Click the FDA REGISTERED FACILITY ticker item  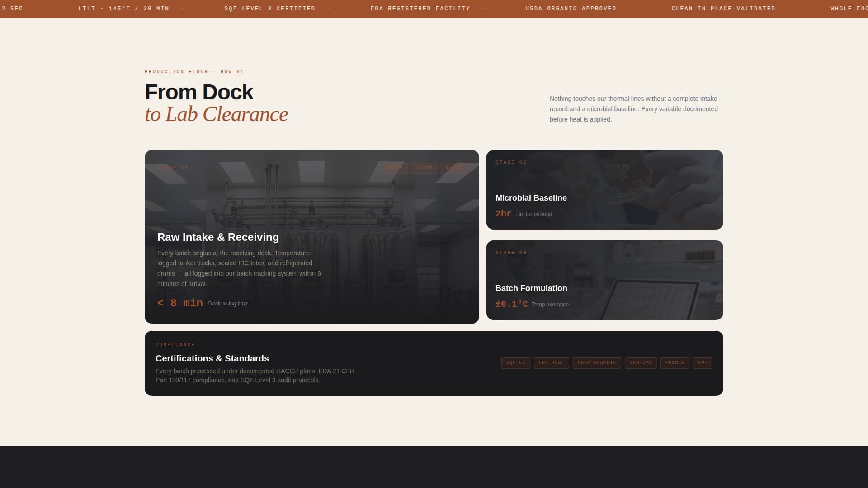[x=420, y=8]
